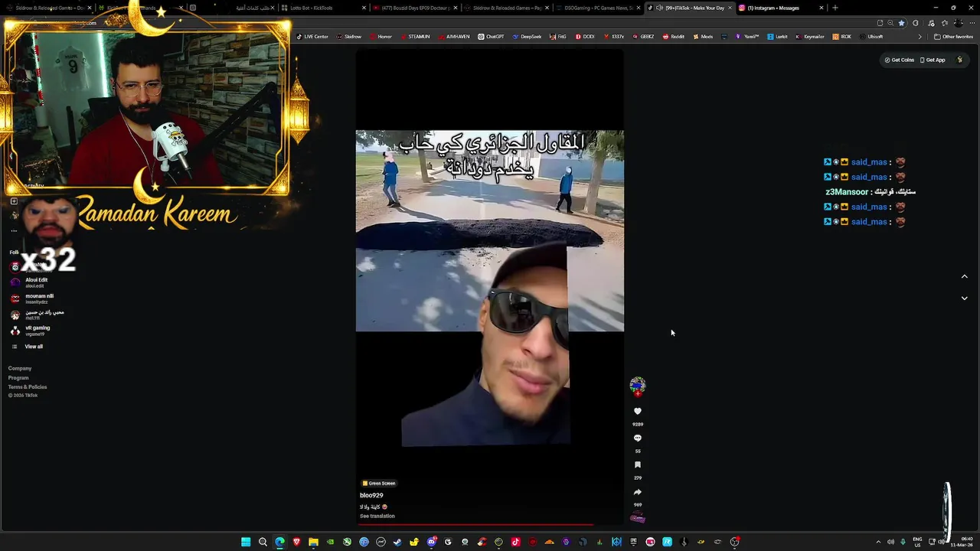Click the Get App button

tap(933, 60)
